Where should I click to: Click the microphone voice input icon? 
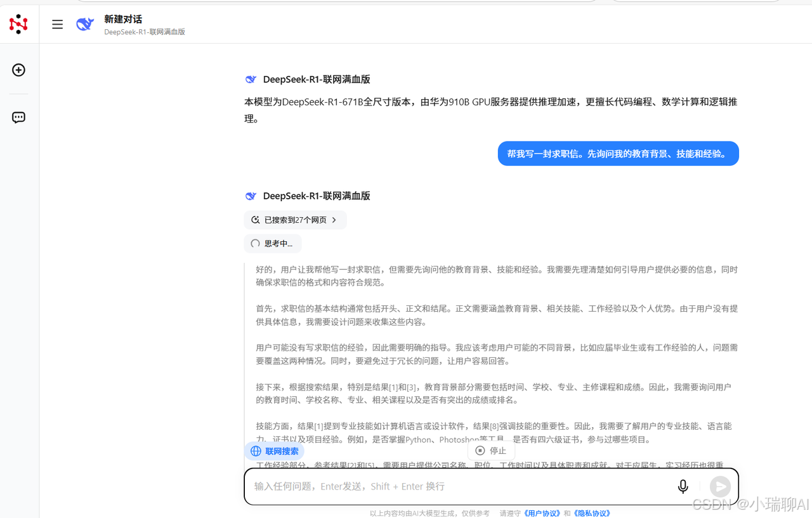coord(683,486)
